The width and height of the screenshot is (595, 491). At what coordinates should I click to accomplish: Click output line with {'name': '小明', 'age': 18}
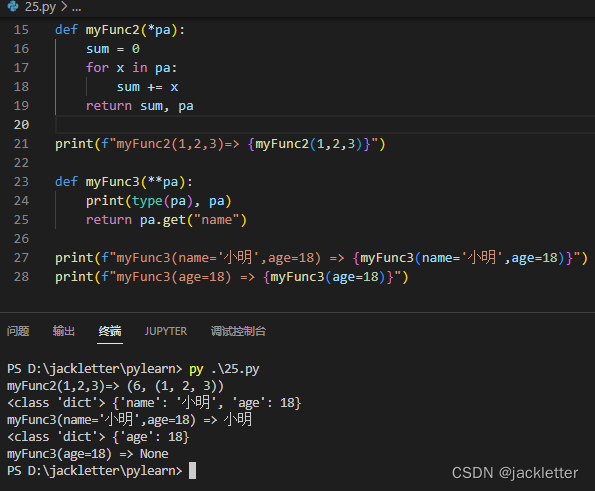point(154,403)
